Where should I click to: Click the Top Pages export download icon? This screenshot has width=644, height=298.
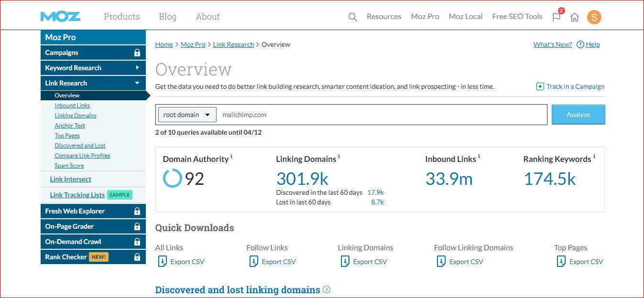pyautogui.click(x=561, y=262)
